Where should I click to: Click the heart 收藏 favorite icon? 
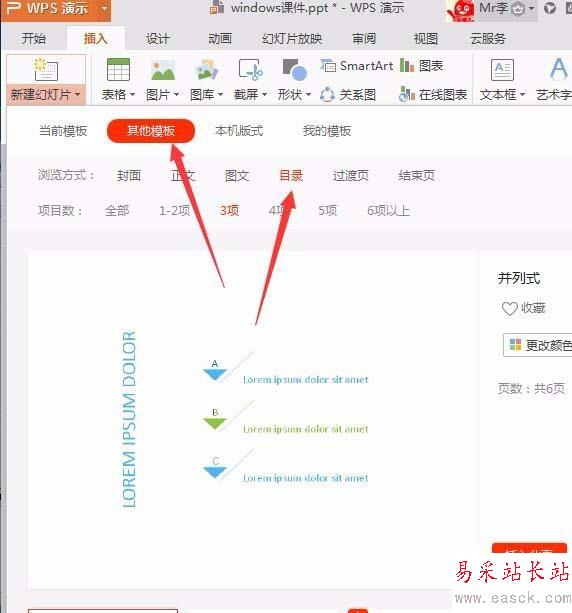click(x=509, y=308)
